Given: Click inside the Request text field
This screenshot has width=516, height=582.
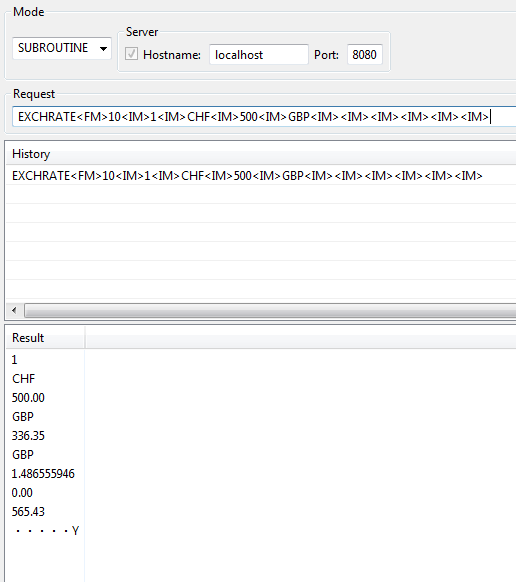Looking at the screenshot, I should 264,117.
